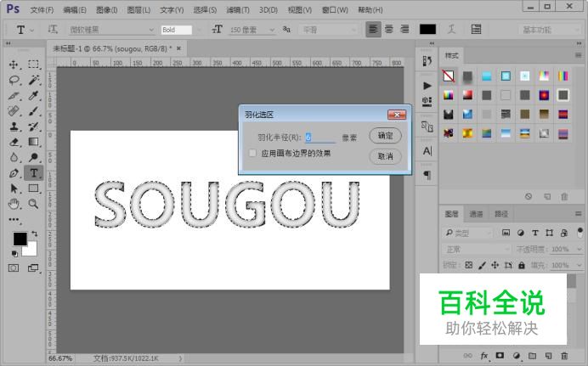Viewport: 588px width, 366px height.
Task: Select the Pen tool
Action: pyautogui.click(x=14, y=173)
